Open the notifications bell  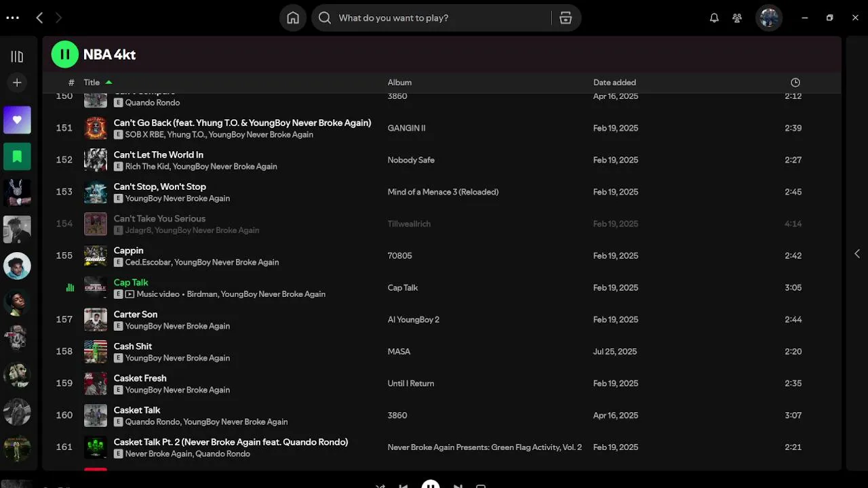coord(714,18)
